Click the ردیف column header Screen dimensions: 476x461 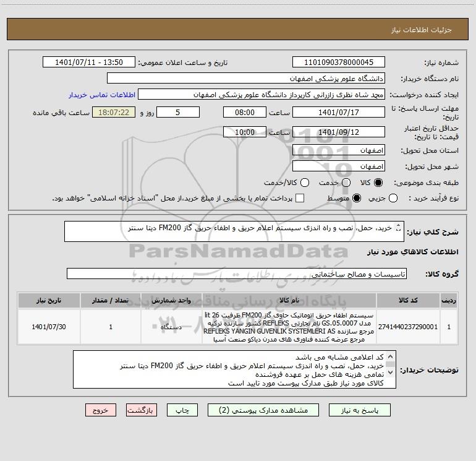tap(449, 300)
